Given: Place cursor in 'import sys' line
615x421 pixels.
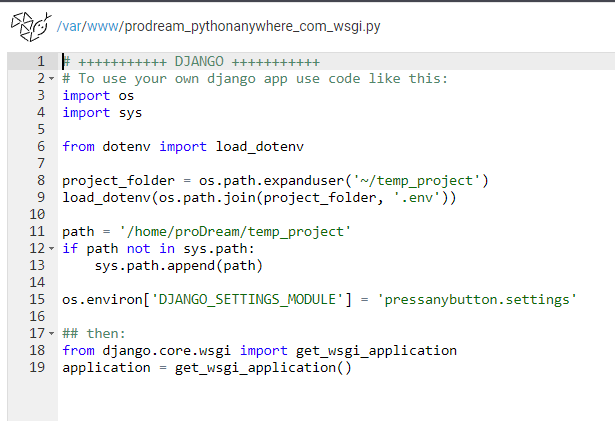Looking at the screenshot, I should pyautogui.click(x=102, y=113).
